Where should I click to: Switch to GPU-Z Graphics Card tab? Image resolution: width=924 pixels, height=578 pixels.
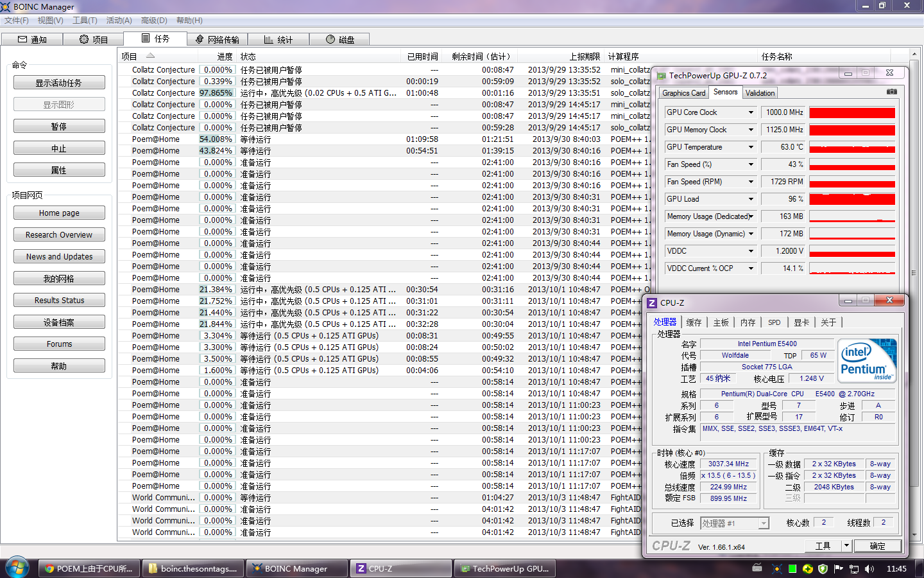click(683, 93)
